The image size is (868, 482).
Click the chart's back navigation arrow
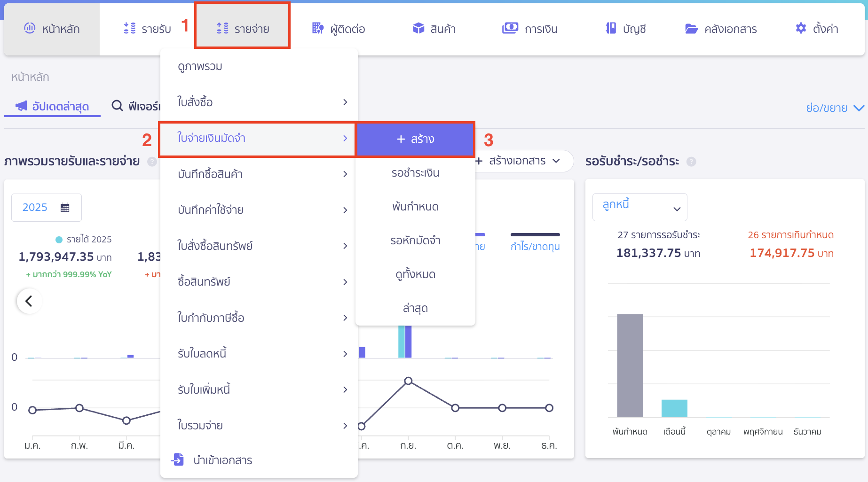coord(29,301)
